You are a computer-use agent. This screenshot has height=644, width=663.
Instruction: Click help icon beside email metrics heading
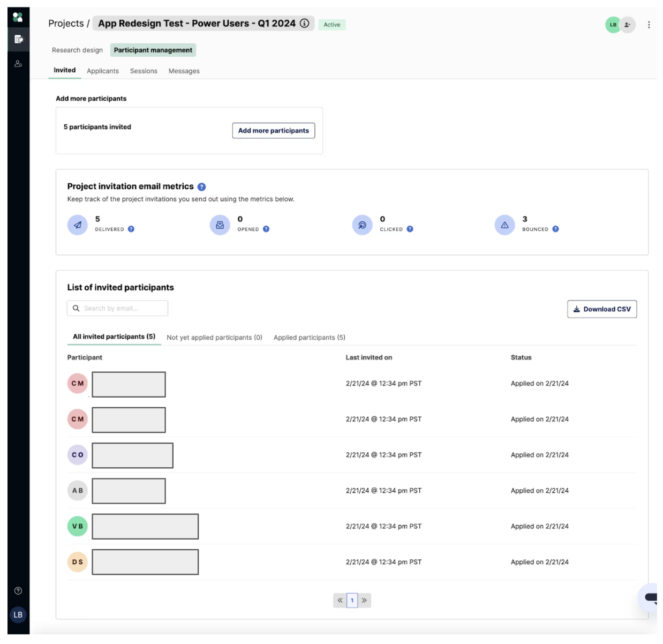[x=201, y=187]
